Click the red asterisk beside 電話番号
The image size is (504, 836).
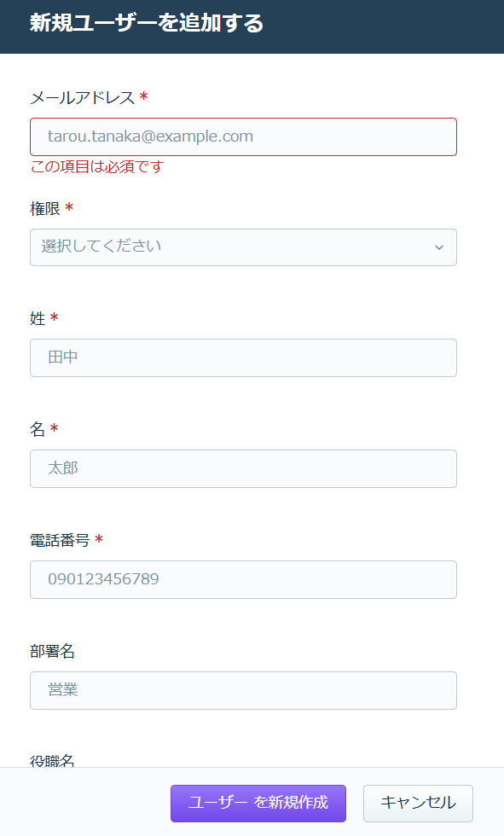pyautogui.click(x=99, y=539)
